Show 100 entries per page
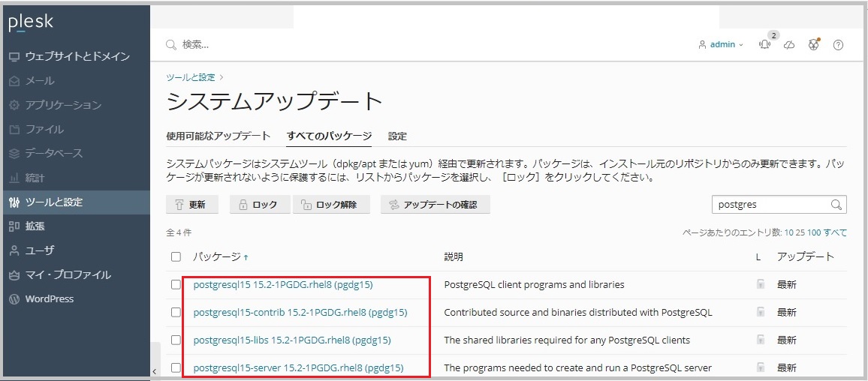 (x=814, y=232)
